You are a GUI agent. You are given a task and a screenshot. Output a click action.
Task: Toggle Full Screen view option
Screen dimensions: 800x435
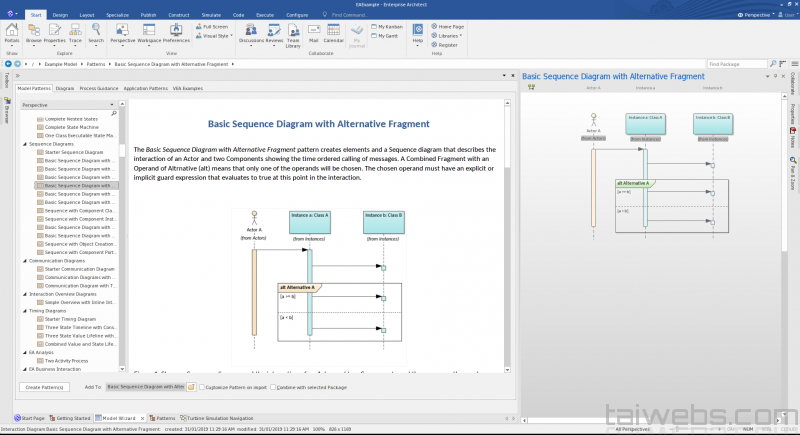point(214,27)
